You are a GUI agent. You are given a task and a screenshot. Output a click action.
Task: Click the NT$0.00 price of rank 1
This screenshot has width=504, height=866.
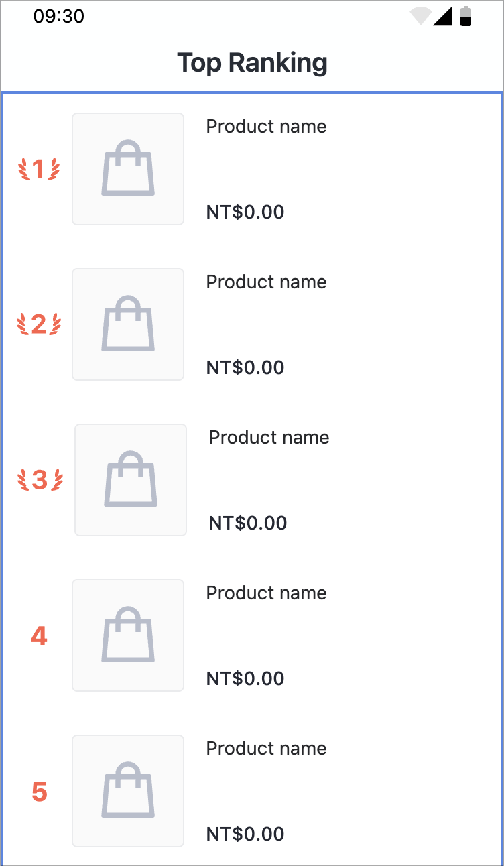(x=245, y=212)
